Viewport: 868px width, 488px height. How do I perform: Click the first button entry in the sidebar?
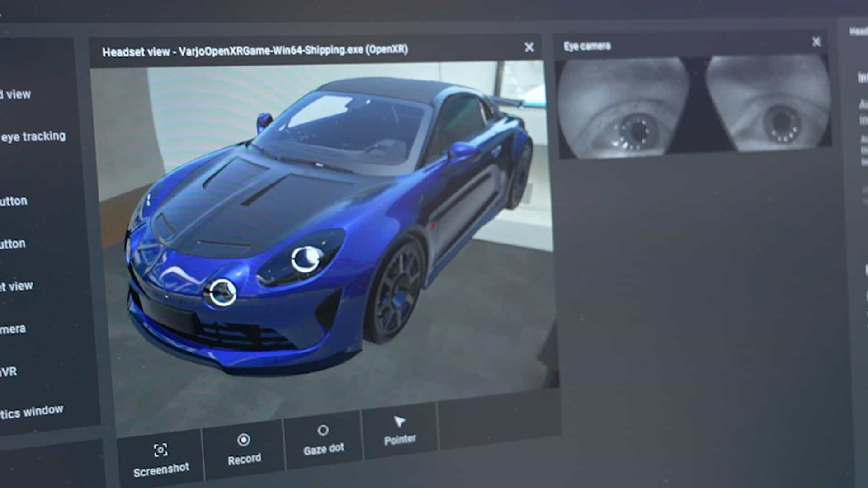tap(14, 200)
